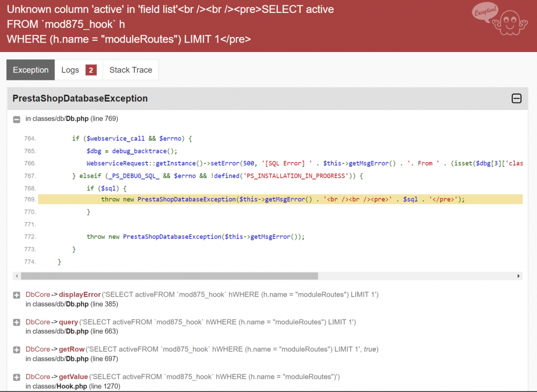This screenshot has width=537, height=392.
Task: Expand the DbCore query stack frame
Action: coord(16,322)
